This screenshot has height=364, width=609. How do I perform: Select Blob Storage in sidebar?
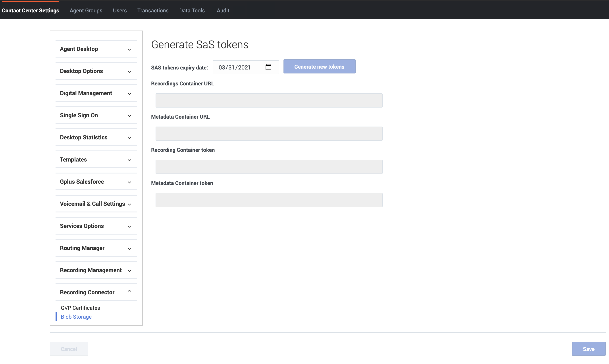pos(76,317)
